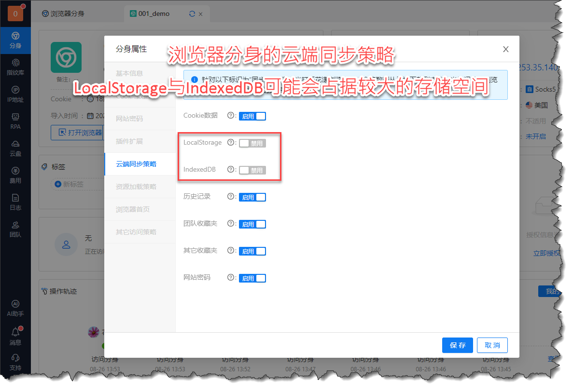Enable LocalStorage sync switch
Viewport: 573px width, 392px height.
252,143
